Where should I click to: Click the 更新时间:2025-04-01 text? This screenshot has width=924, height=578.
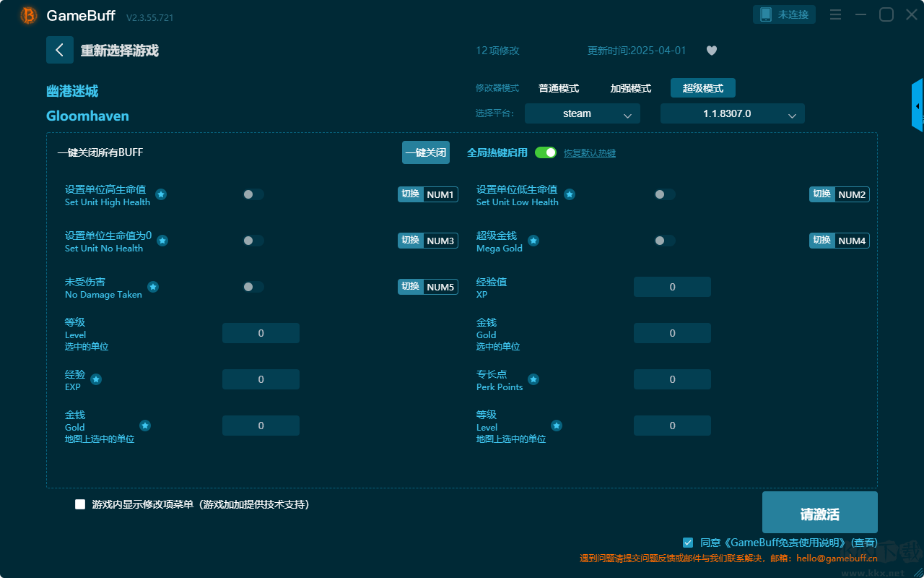click(637, 51)
